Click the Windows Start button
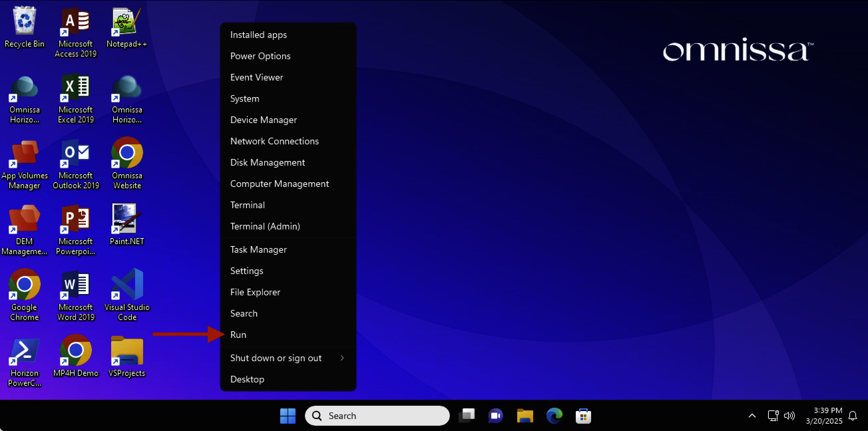Image resolution: width=868 pixels, height=431 pixels. point(288,415)
